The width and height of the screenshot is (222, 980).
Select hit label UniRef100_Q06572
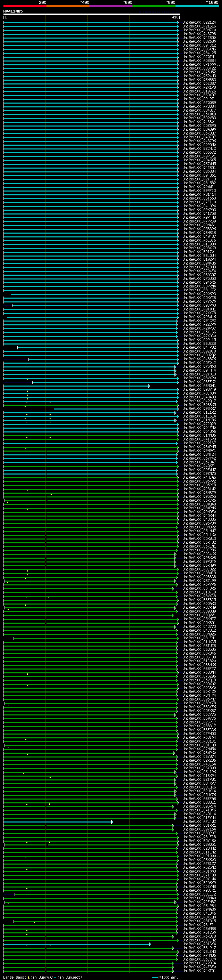tap(199, 152)
